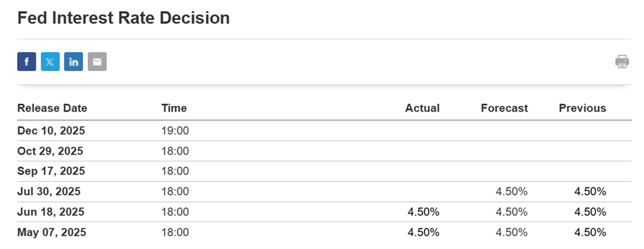Click the Fed Interest Rate Decision heading
This screenshot has height=249, width=644.
[123, 18]
